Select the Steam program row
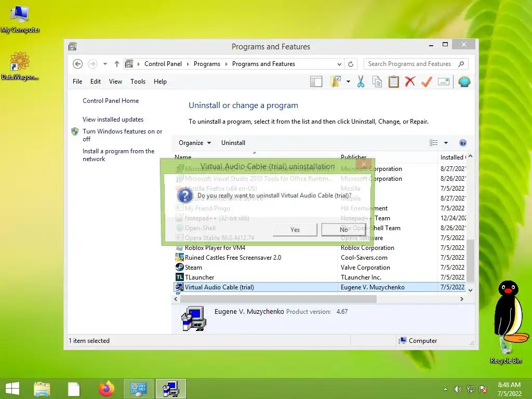The height and width of the screenshot is (399, 532). (320, 268)
